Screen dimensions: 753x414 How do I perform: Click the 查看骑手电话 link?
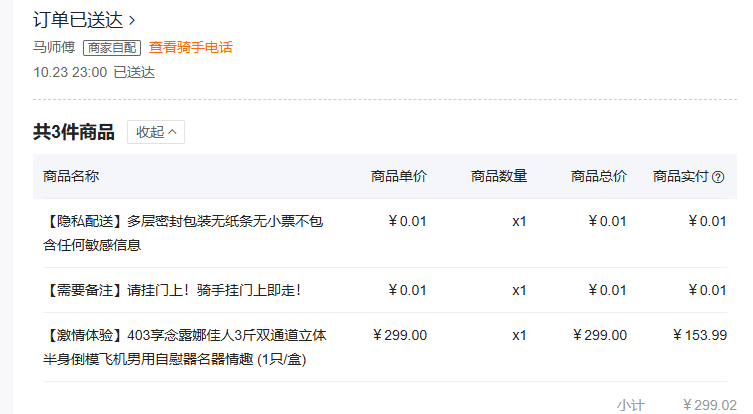pos(190,47)
